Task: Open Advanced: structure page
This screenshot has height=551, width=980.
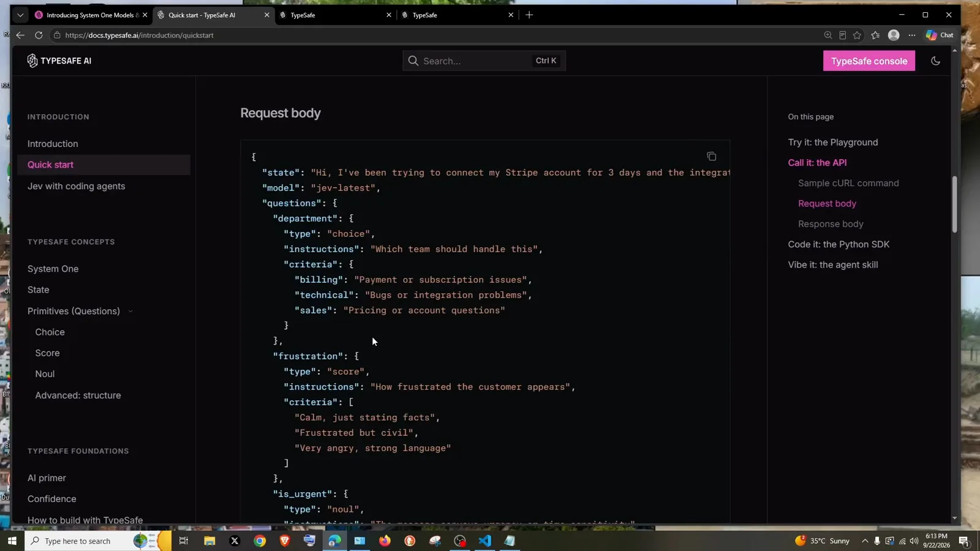Action: tap(78, 395)
